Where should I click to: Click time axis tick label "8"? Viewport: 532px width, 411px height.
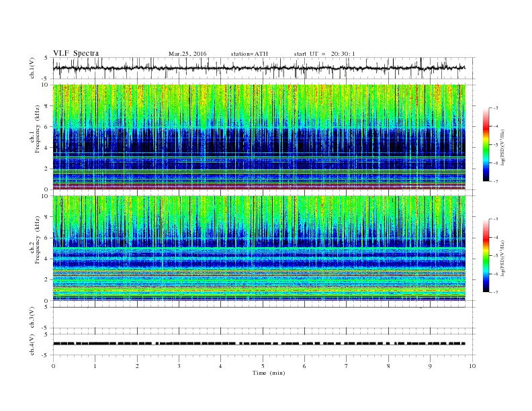(388, 366)
